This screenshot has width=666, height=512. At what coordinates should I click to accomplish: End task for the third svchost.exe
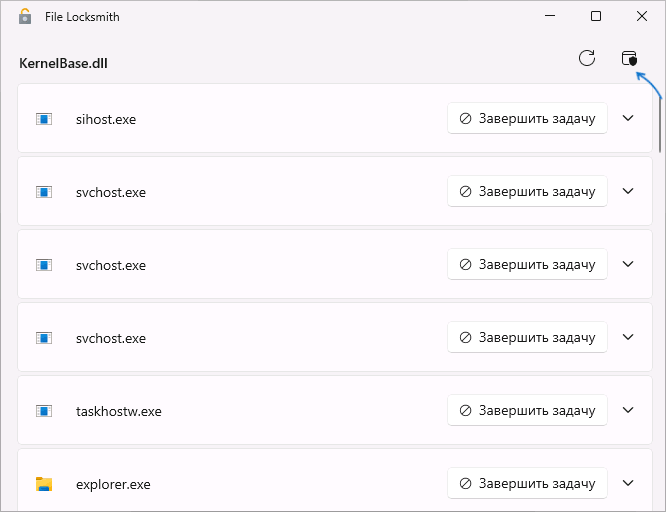click(x=527, y=337)
